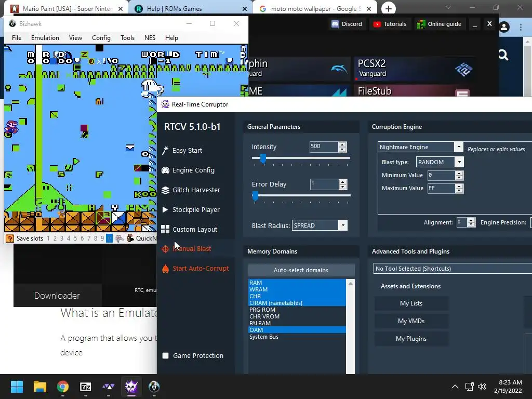Select save slot 9 in Bizhawk
The height and width of the screenshot is (399, 532).
tap(102, 238)
